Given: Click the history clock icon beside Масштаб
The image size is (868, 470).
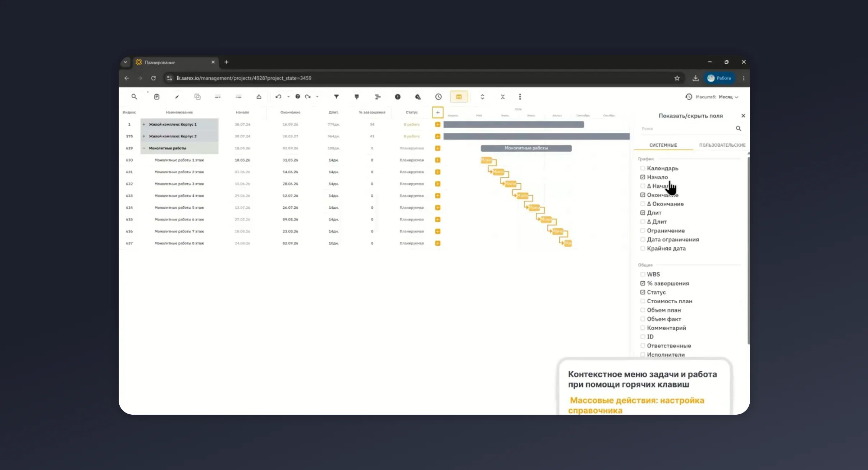Looking at the screenshot, I should pyautogui.click(x=689, y=97).
